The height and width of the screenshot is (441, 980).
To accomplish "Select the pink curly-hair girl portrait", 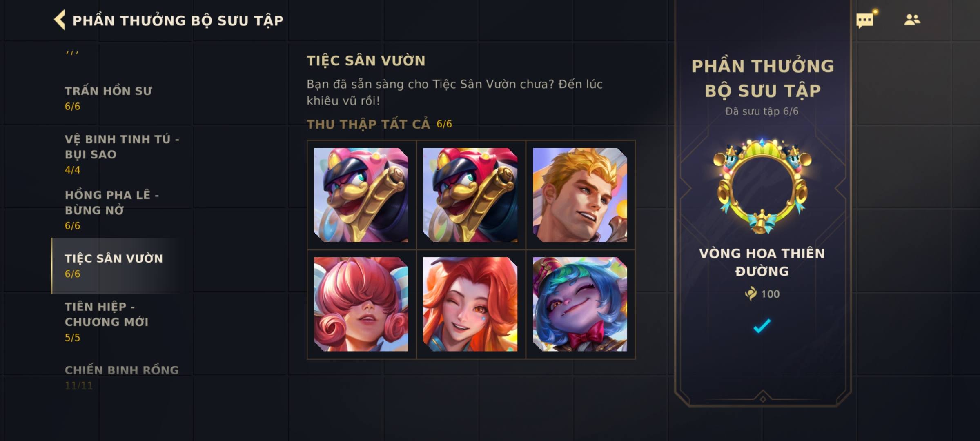I will coord(361,304).
